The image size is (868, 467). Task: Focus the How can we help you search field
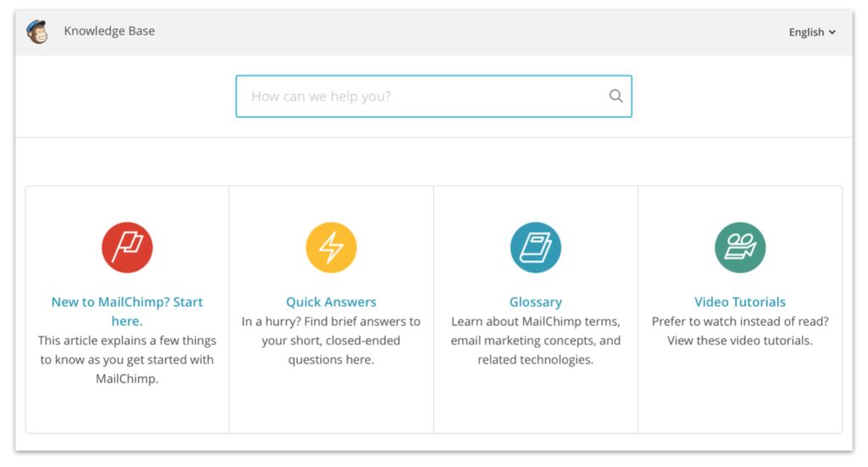(433, 97)
